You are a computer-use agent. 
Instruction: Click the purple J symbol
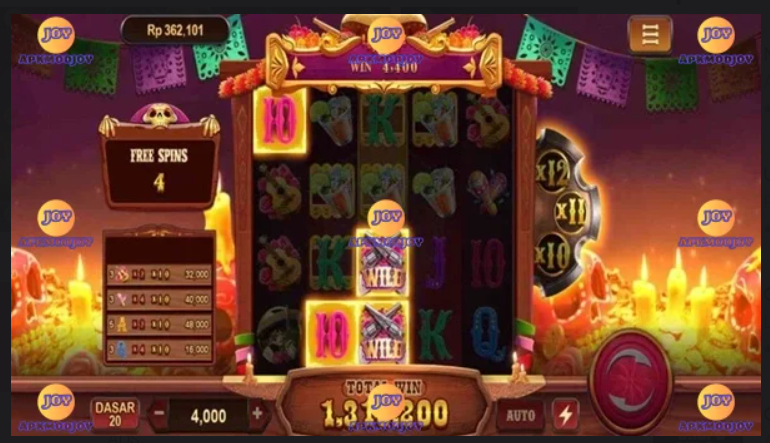436,262
